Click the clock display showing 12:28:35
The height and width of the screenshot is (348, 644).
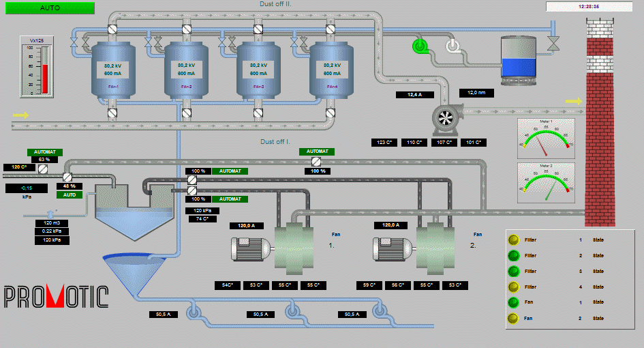tap(588, 6)
